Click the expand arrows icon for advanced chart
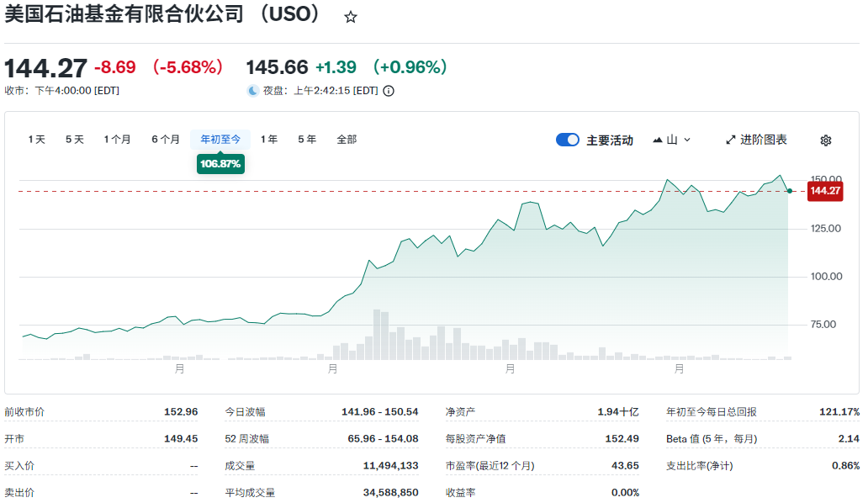This screenshot has width=868, height=503. tap(731, 140)
